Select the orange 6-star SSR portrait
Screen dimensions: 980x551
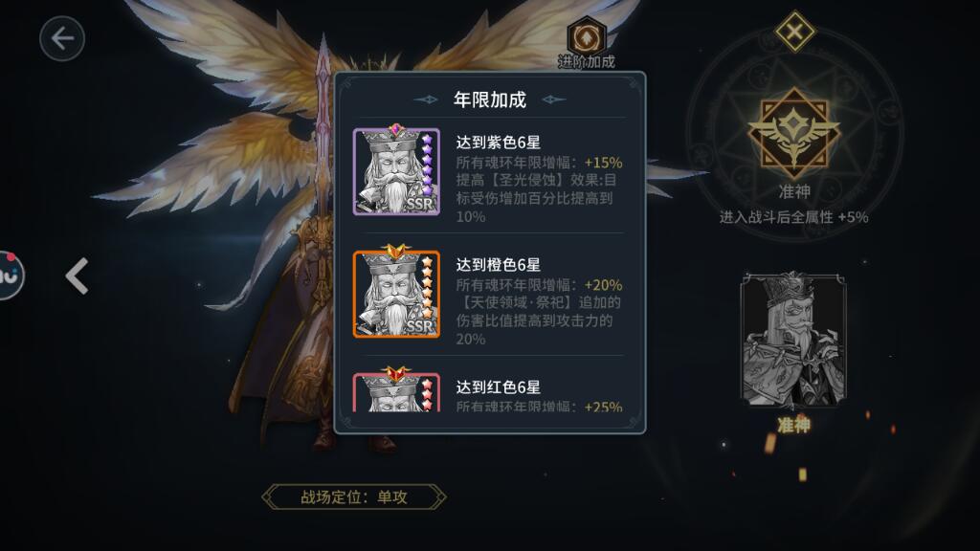tap(396, 294)
